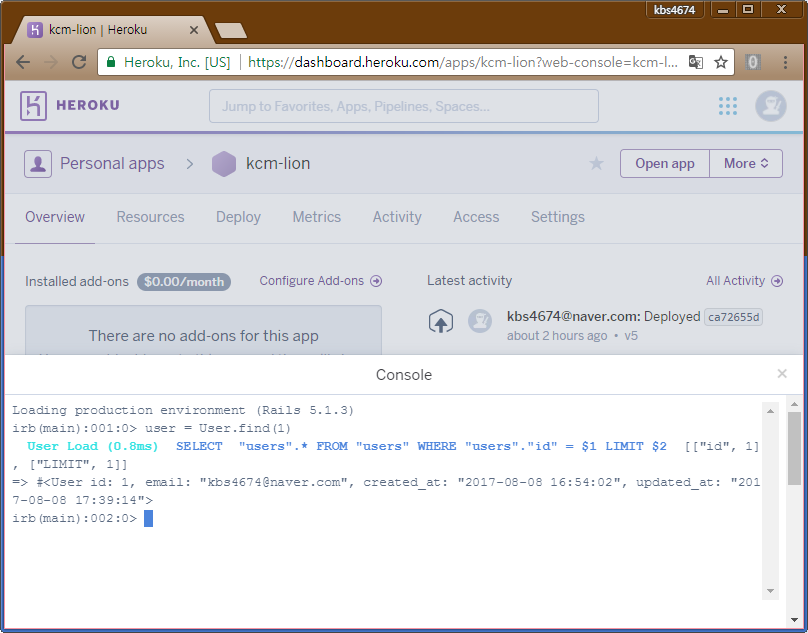The width and height of the screenshot is (808, 633).
Task: Click the page scrollbar thumb
Action: click(794, 448)
